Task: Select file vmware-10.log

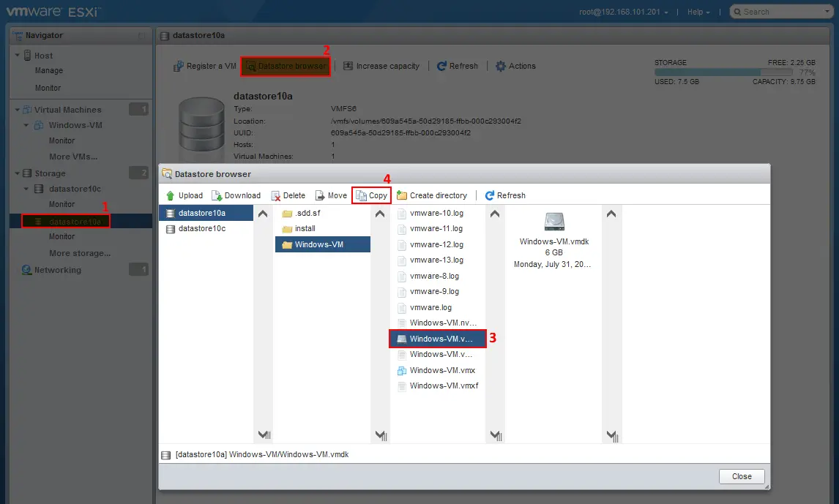Action: (438, 213)
